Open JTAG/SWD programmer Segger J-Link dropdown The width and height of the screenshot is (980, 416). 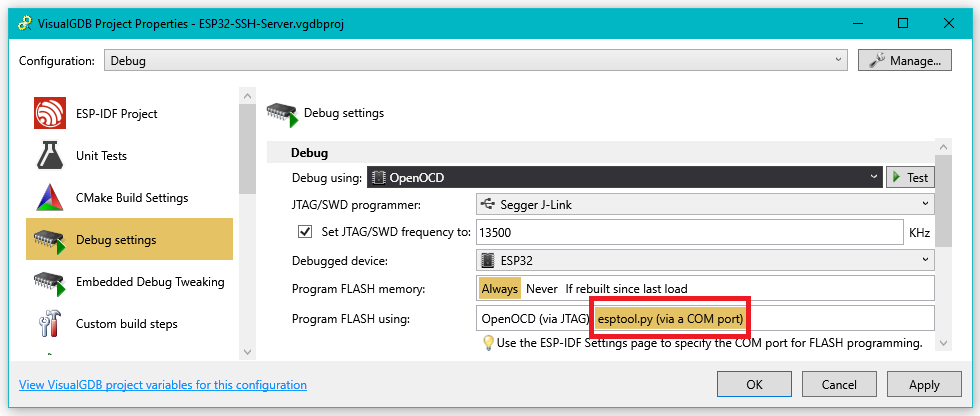[703, 204]
